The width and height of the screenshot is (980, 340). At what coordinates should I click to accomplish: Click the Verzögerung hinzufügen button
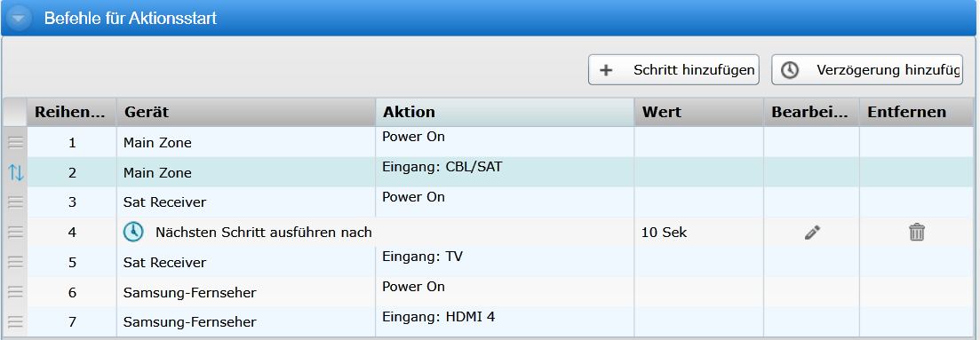pyautogui.click(x=867, y=69)
